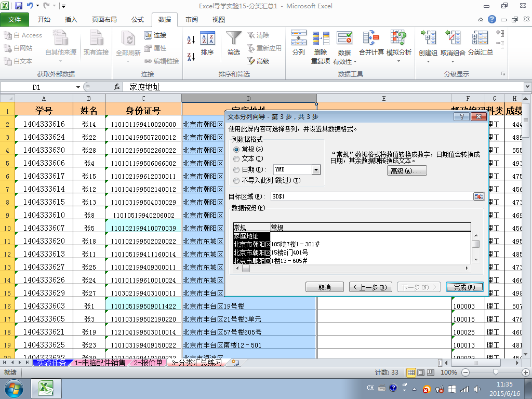Switch to Page Break Preview in status bar
The height and width of the screenshot is (399, 532).
tap(431, 373)
